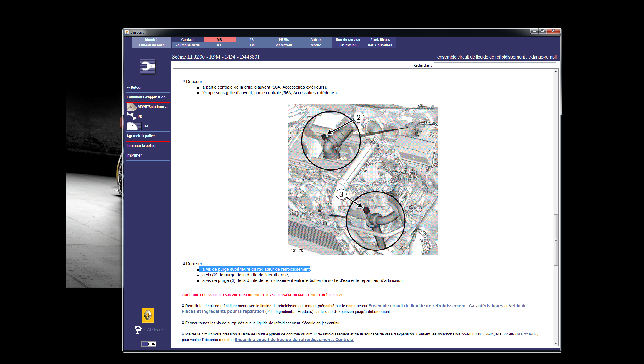This screenshot has width=644, height=364.
Task: Click the MR/NT/Solutions wrench icon
Action: coord(131,107)
